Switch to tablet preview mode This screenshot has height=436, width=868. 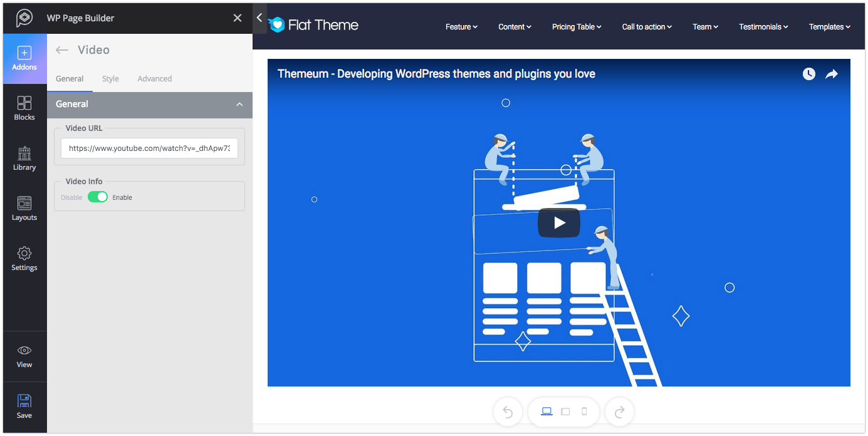(565, 412)
